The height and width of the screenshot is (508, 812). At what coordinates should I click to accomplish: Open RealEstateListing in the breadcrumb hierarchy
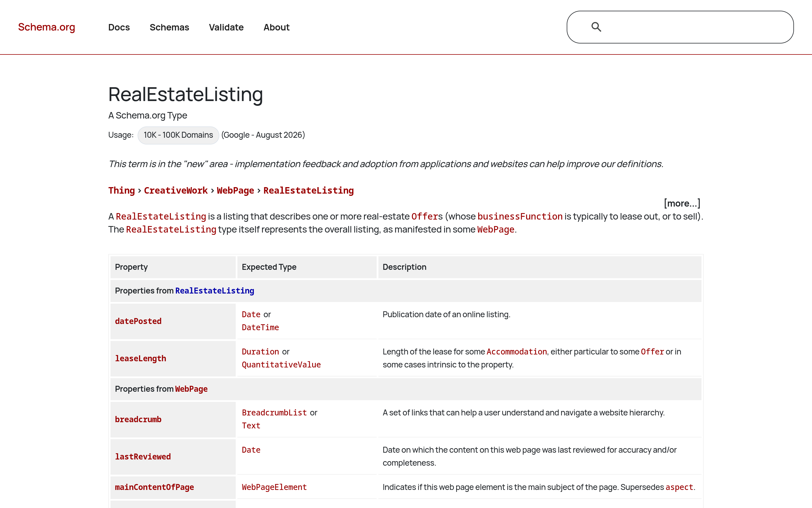tap(308, 190)
